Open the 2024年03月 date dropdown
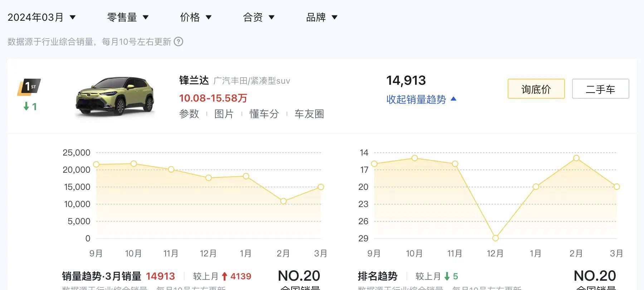Screen dimensions: 644x290 point(42,17)
